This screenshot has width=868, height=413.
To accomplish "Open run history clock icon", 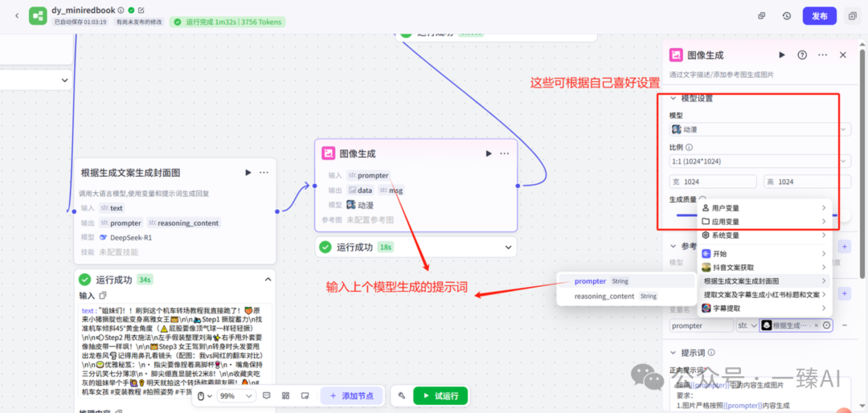I will [787, 16].
